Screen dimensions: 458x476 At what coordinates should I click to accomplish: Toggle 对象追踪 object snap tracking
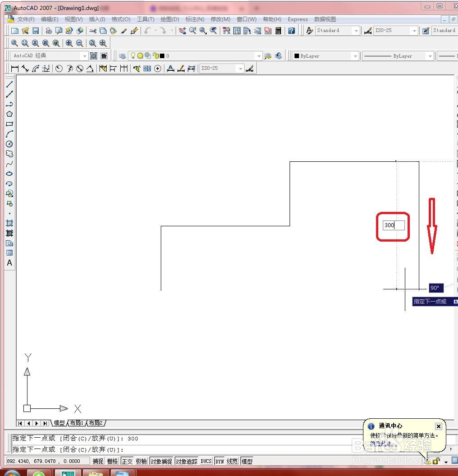[x=186, y=461]
